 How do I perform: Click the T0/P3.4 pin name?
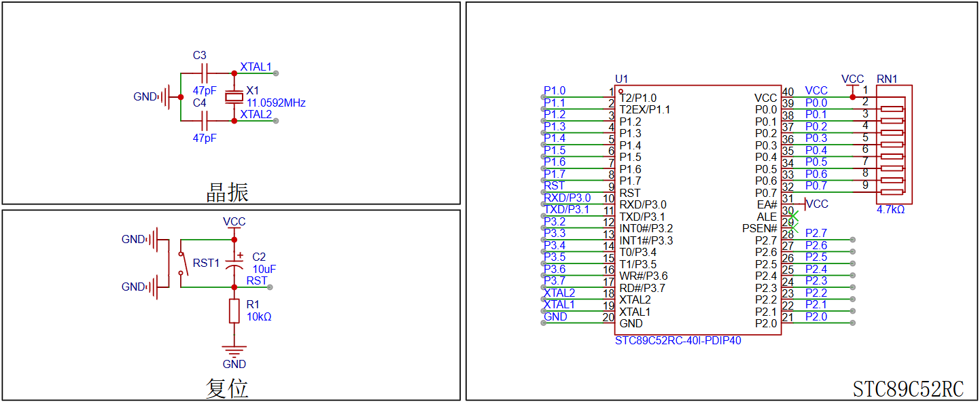[638, 252]
